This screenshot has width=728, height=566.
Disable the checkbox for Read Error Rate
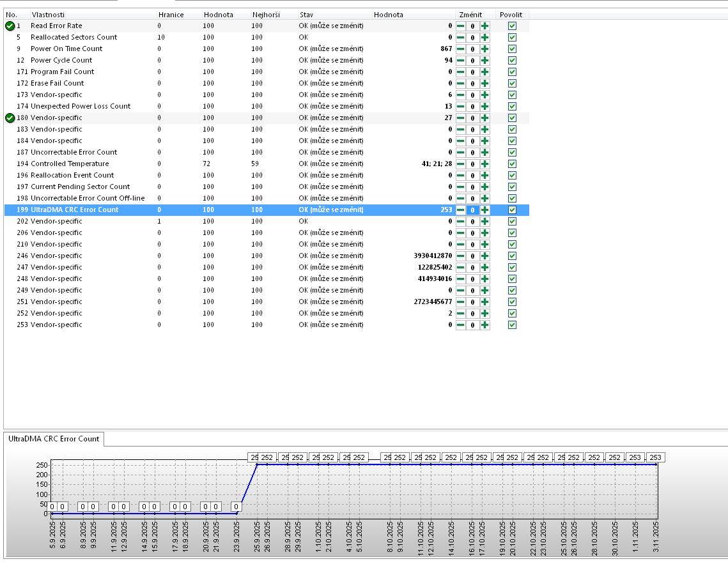512,26
